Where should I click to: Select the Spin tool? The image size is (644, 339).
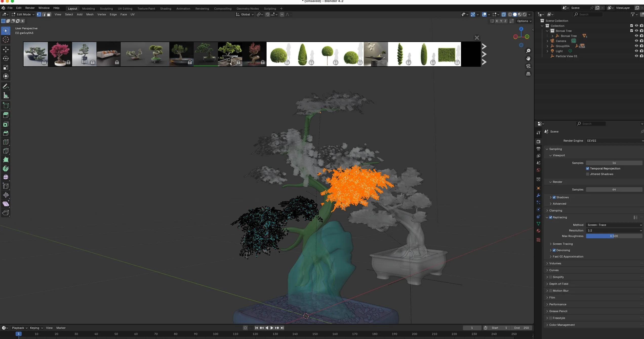pyautogui.click(x=6, y=168)
